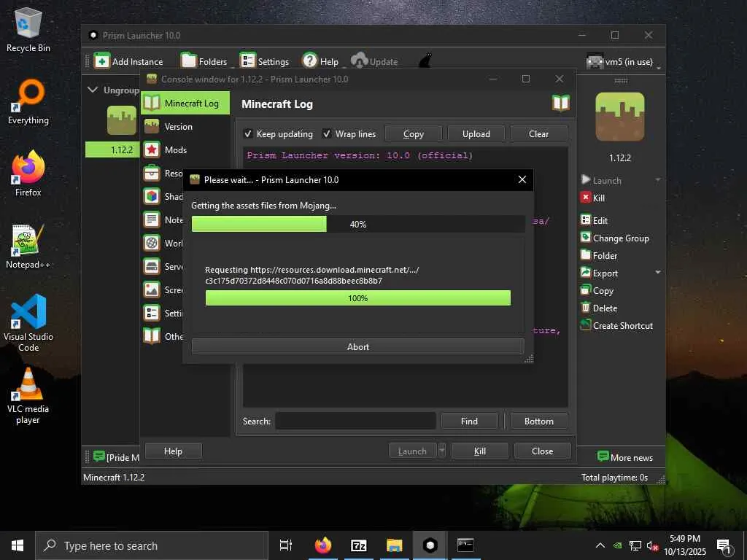Collapse the Ungrouped instance group
The height and width of the screenshot is (560, 747).
pos(93,90)
